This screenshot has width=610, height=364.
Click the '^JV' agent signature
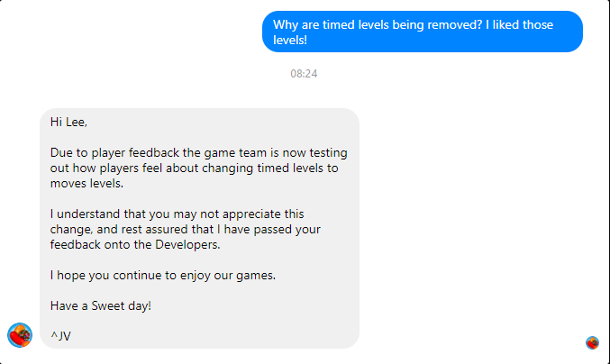pyautogui.click(x=61, y=337)
